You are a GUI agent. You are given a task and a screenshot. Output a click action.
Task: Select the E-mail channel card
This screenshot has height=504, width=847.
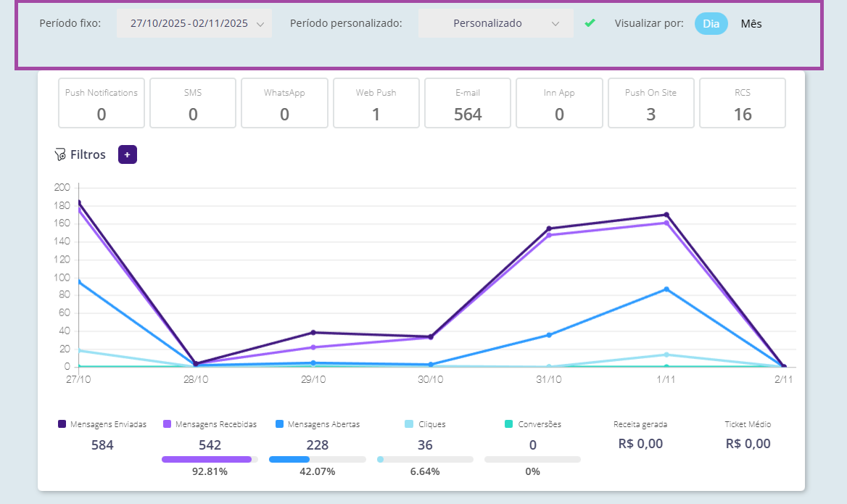tap(468, 103)
